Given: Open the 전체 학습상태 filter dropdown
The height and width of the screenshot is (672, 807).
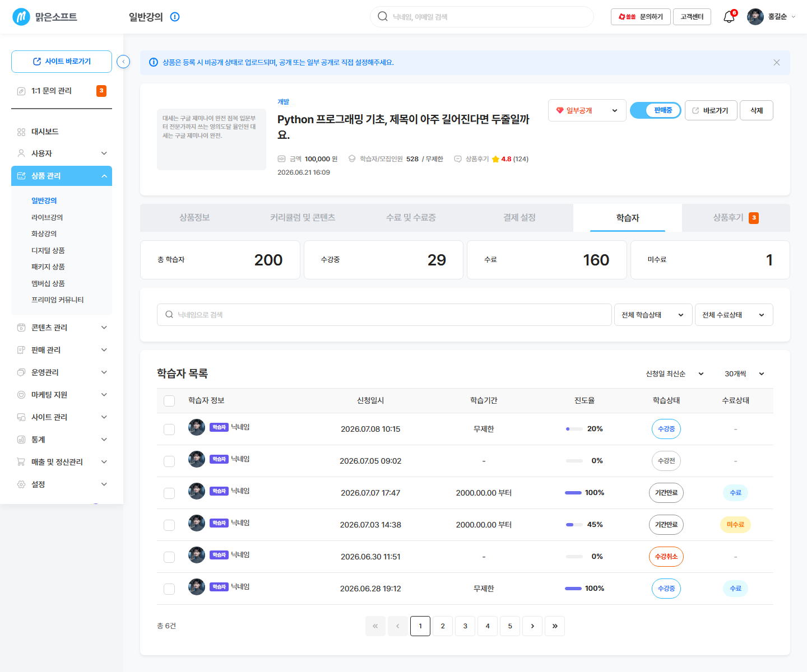Looking at the screenshot, I should 653,315.
